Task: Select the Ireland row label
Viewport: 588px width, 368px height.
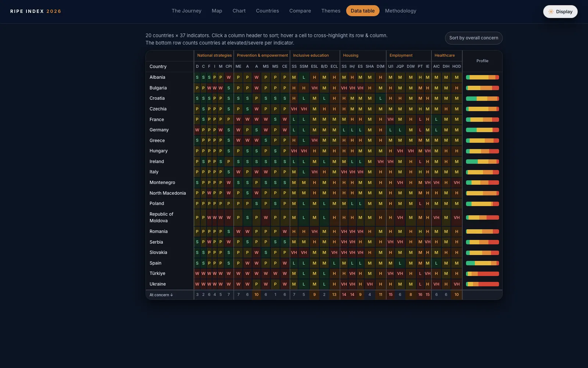Action: point(157,162)
